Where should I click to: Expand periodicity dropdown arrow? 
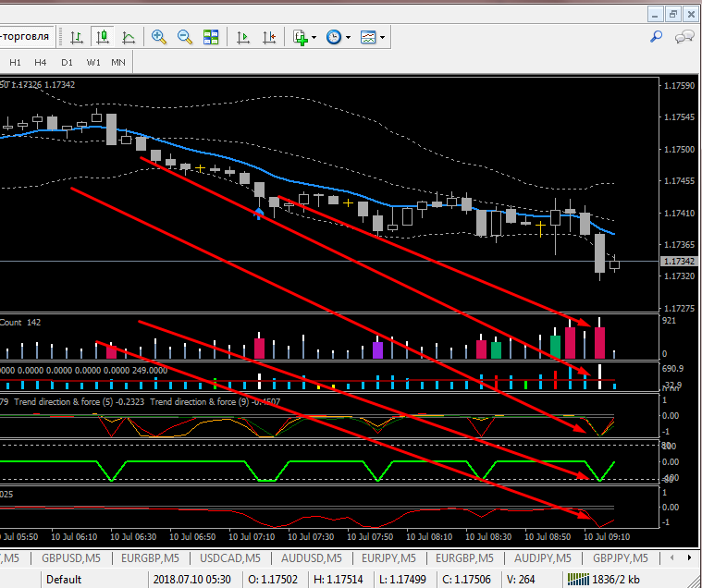click(348, 38)
